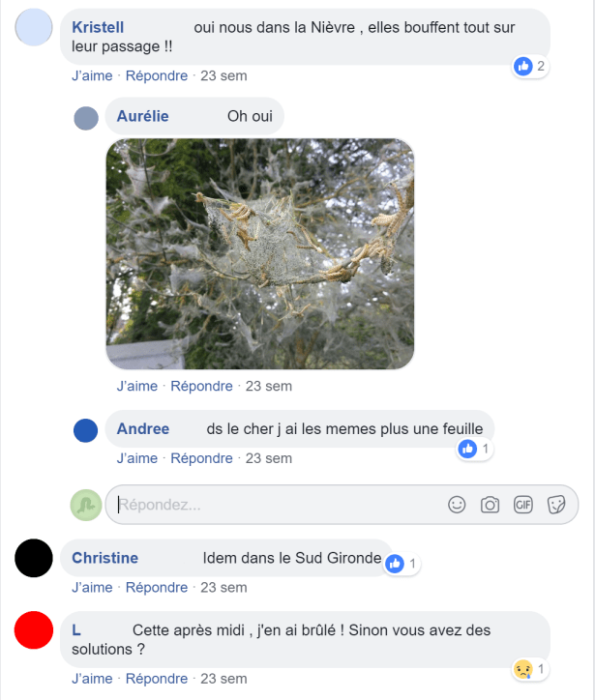595x700 pixels.
Task: Open emoji picker in reply box
Action: (x=457, y=505)
